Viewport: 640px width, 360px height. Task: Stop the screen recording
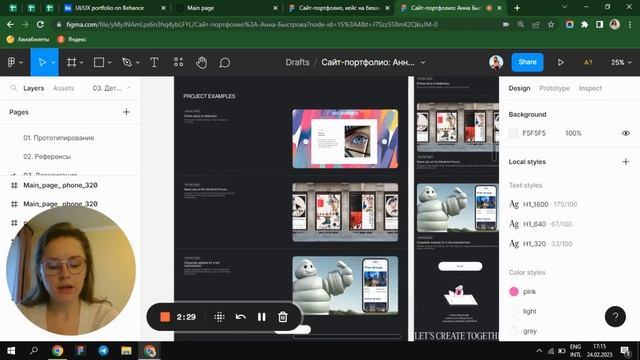[x=165, y=317]
